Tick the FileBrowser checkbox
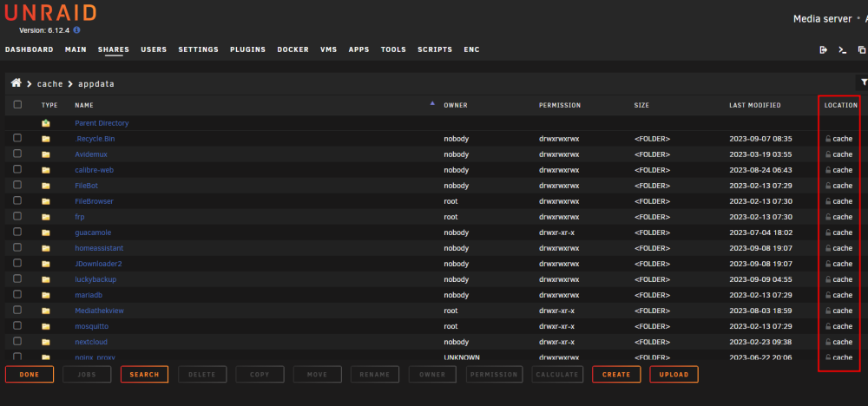 [17, 200]
